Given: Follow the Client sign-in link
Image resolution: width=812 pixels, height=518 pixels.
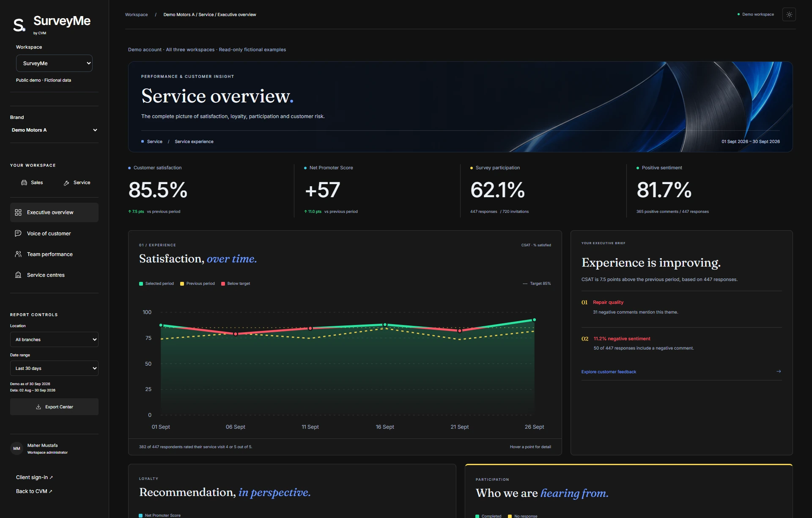Looking at the screenshot, I should tap(34, 477).
